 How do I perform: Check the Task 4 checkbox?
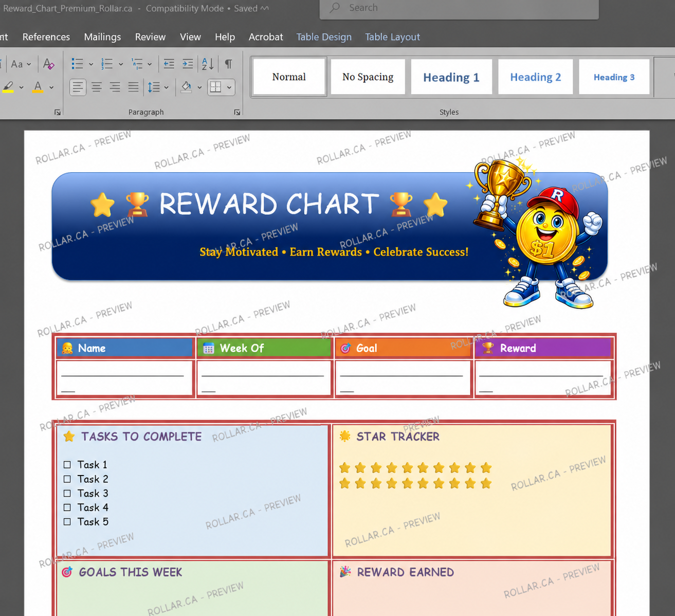coord(67,508)
